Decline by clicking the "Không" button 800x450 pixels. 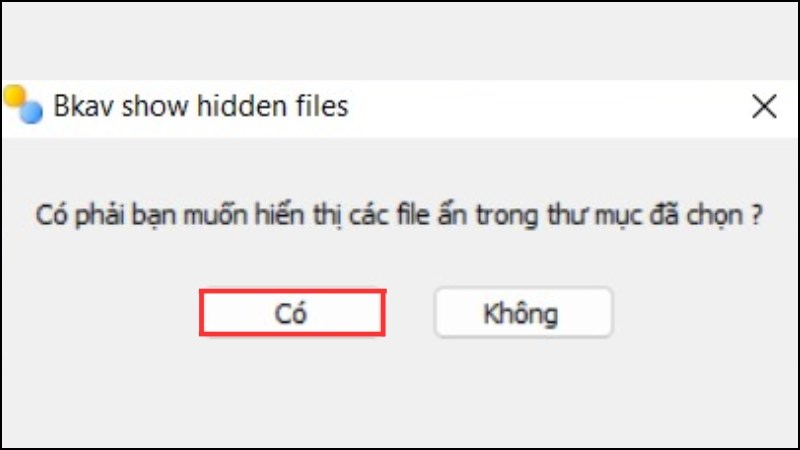click(523, 313)
